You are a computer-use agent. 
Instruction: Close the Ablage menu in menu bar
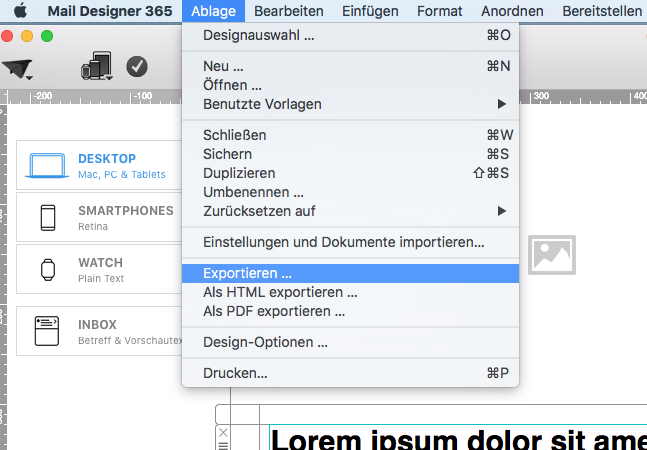click(213, 11)
